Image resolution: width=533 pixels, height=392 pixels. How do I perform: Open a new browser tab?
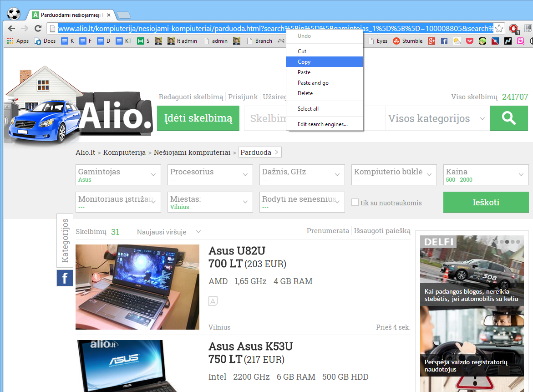(x=123, y=15)
